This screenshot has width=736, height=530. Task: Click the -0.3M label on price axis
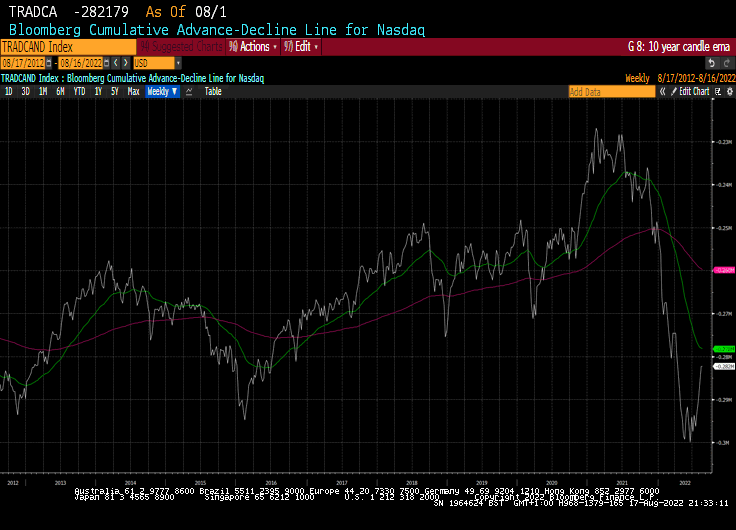(x=723, y=443)
